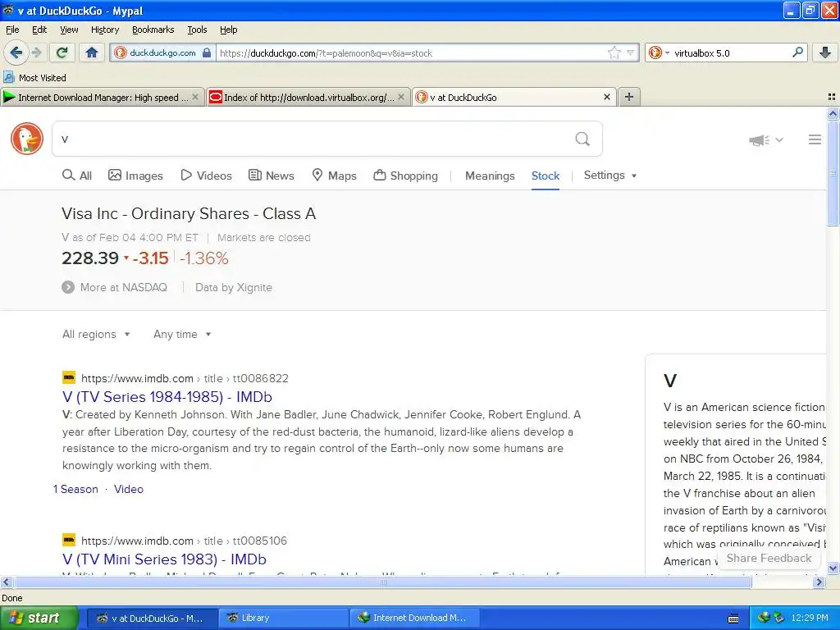Open the Bookmarks menu
Image resolution: width=840 pixels, height=630 pixels.
pos(153,30)
